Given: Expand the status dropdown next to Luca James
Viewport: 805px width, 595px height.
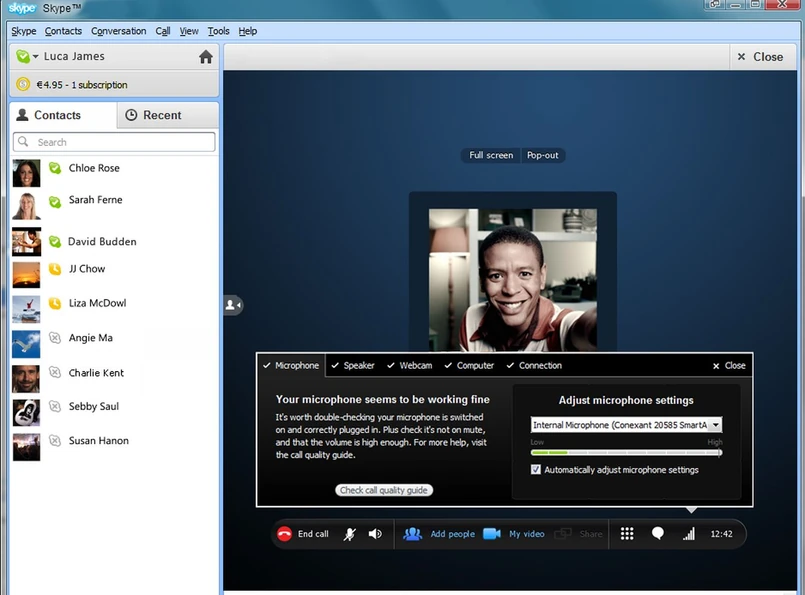Looking at the screenshot, I should tap(35, 57).
